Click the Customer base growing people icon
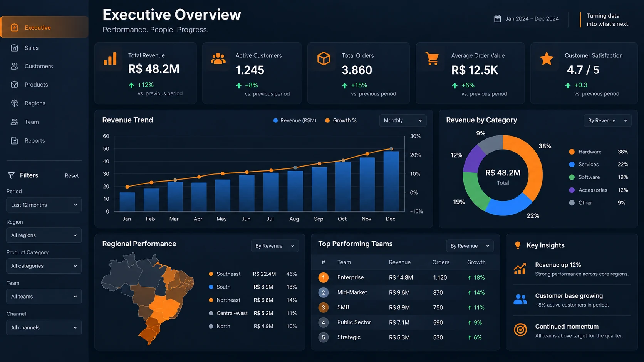644x362 pixels. pos(520,299)
